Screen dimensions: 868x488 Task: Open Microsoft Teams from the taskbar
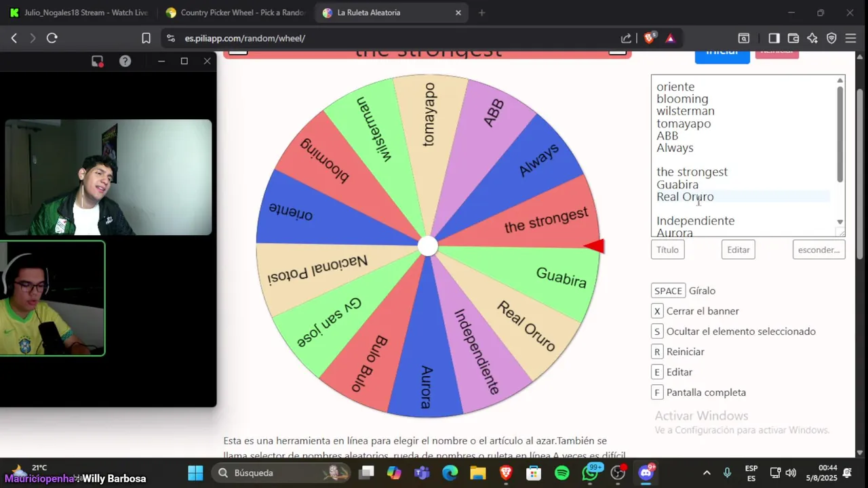click(422, 472)
